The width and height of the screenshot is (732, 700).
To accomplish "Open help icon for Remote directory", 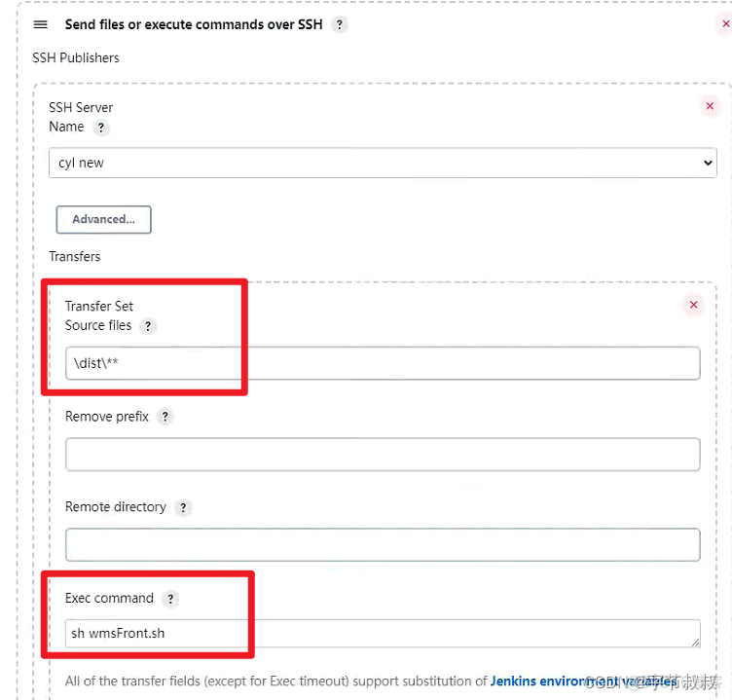I will click(183, 507).
